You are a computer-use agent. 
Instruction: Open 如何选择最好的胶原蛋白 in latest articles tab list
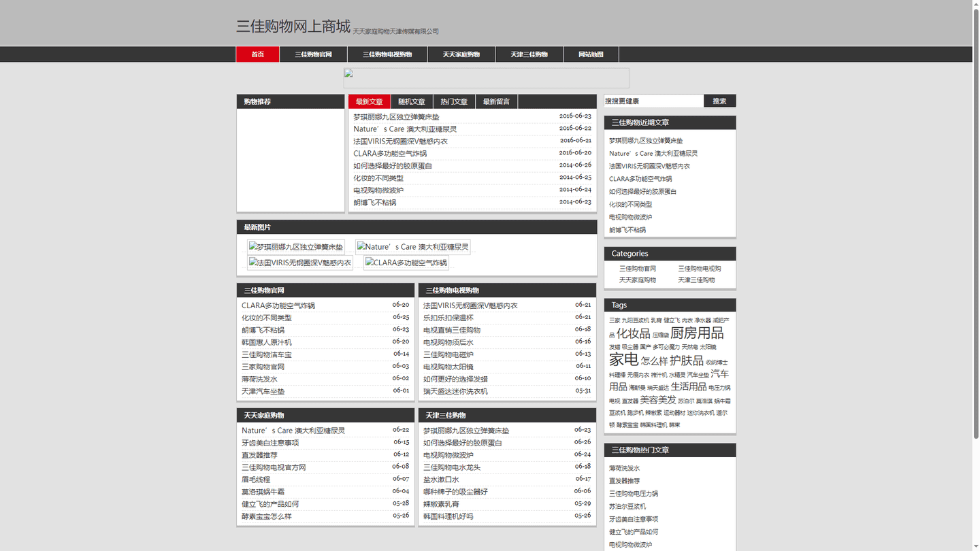(x=393, y=166)
